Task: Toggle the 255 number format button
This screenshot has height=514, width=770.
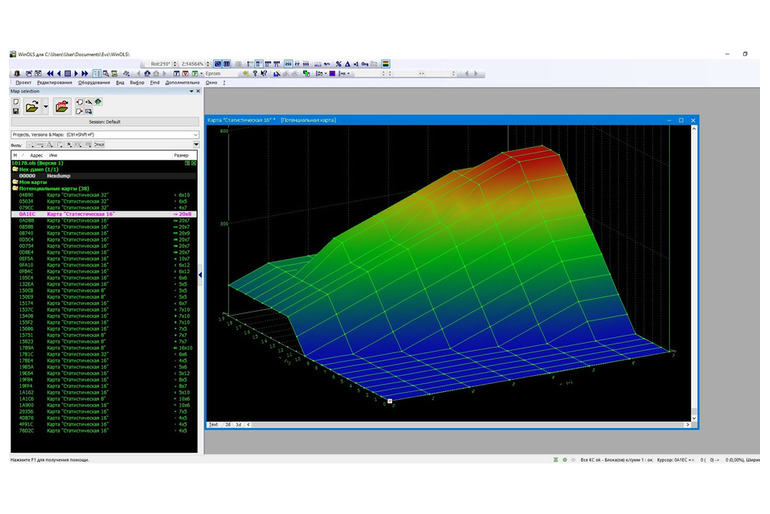Action: tap(288, 64)
